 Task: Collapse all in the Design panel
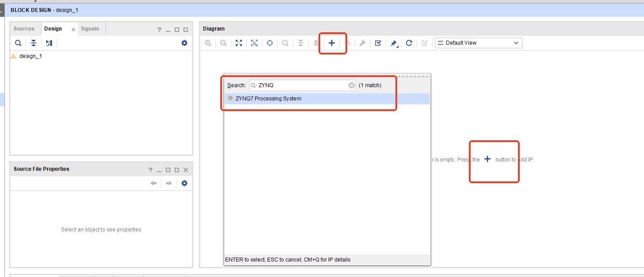(x=34, y=43)
